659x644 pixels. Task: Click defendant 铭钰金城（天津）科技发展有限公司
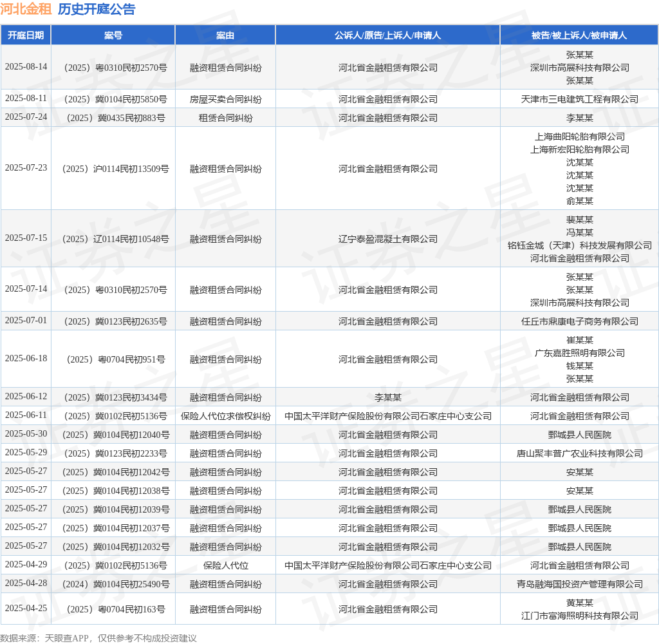[x=580, y=245]
